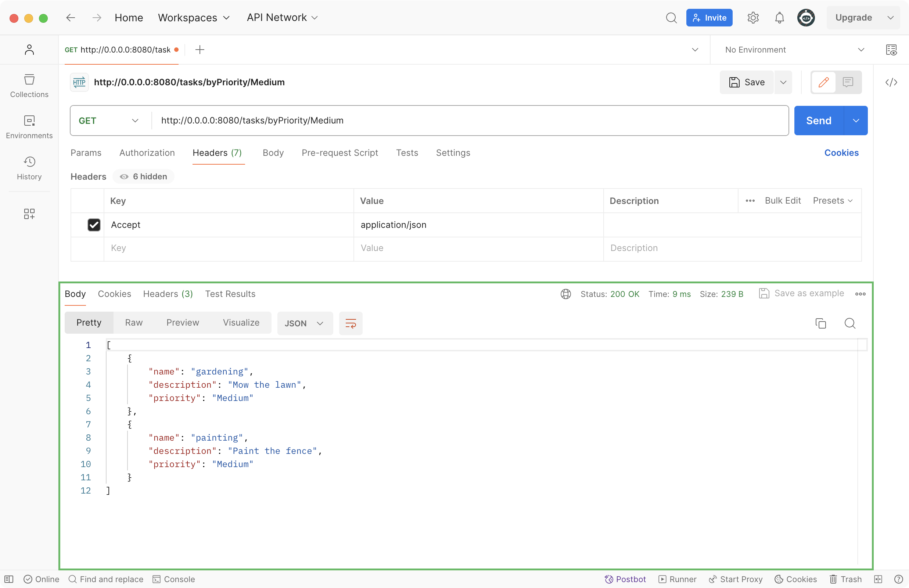Expand the Save button options arrow
Image resolution: width=909 pixels, height=588 pixels.
pos(784,82)
